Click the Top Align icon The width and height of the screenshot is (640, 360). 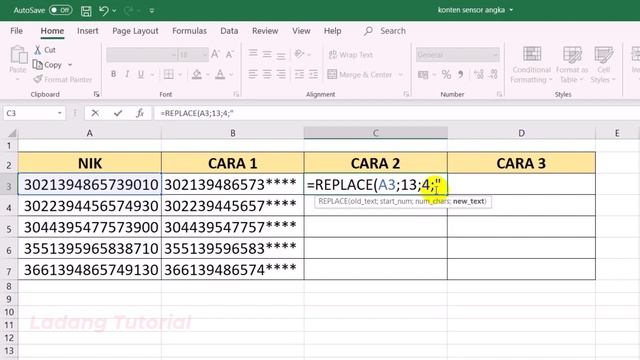(x=253, y=54)
